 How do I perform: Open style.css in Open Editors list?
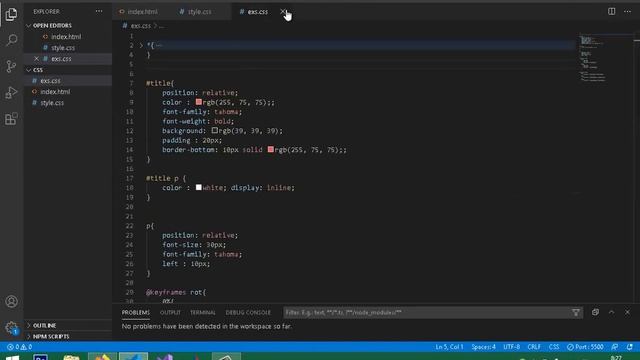[x=63, y=48]
